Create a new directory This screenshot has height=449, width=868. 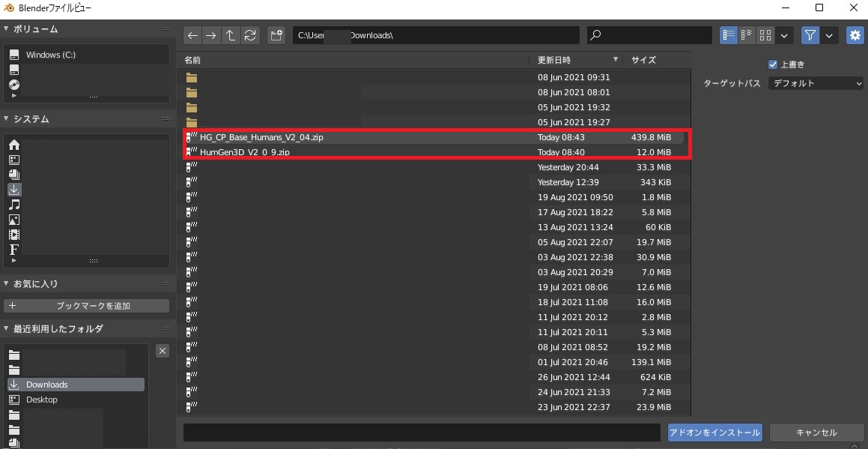pos(276,35)
